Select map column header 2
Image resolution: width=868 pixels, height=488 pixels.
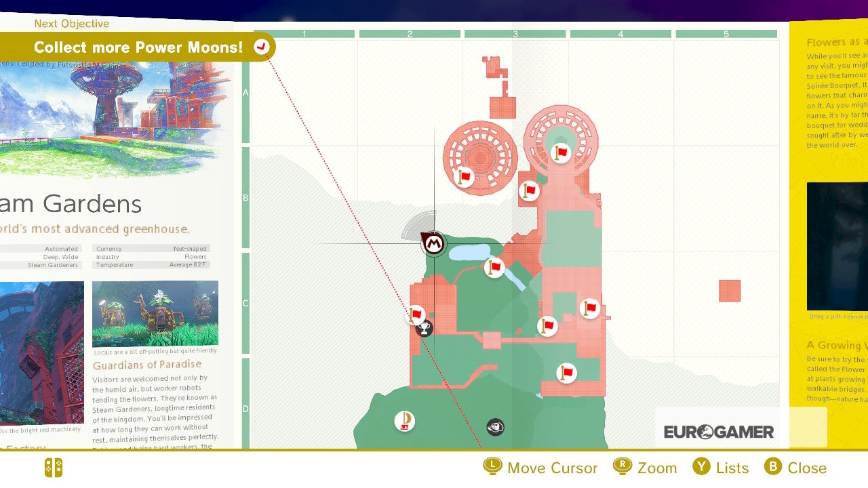410,34
